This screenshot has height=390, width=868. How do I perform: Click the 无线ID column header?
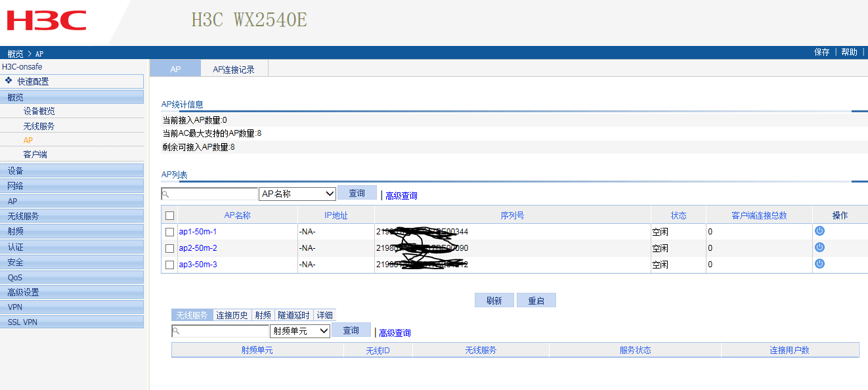coord(378,350)
